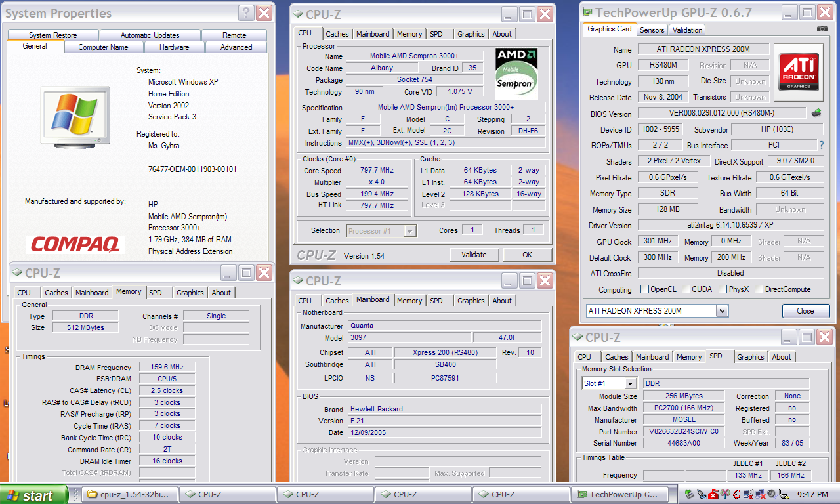Open the Processor #1 selection dropdown

click(410, 230)
